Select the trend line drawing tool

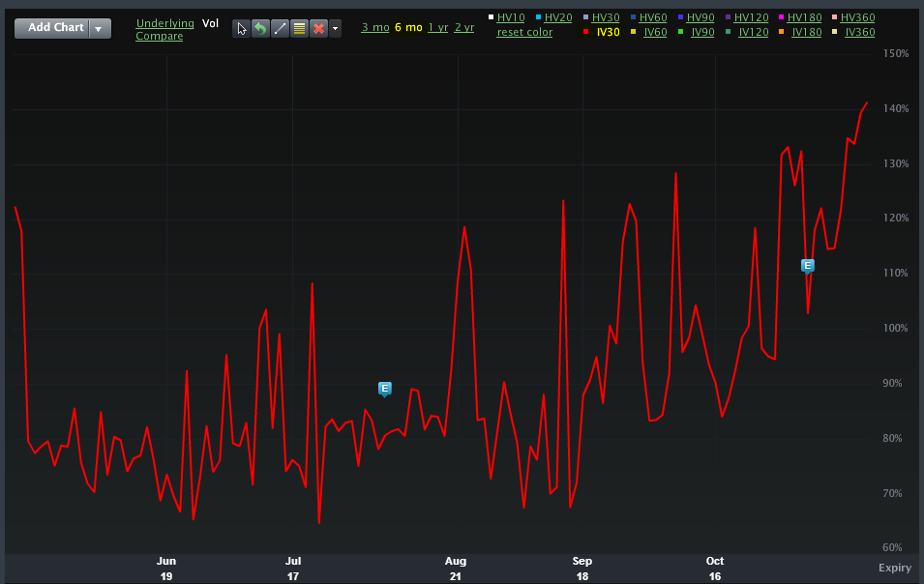pyautogui.click(x=280, y=28)
